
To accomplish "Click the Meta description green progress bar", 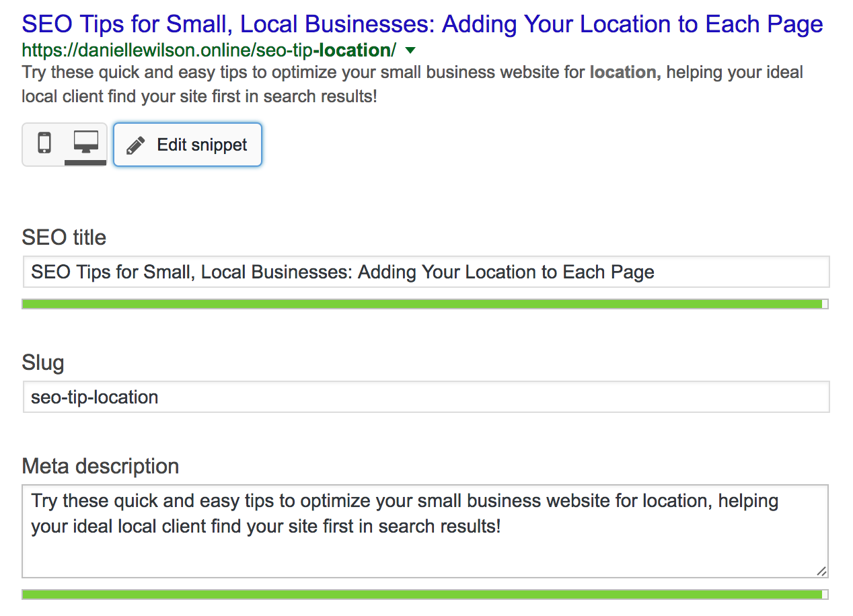I will (425, 594).
